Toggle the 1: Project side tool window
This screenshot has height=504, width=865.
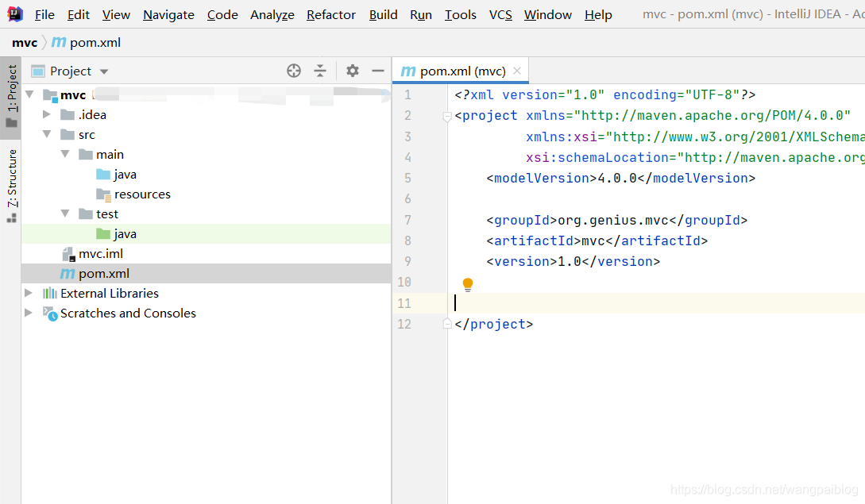[12, 97]
